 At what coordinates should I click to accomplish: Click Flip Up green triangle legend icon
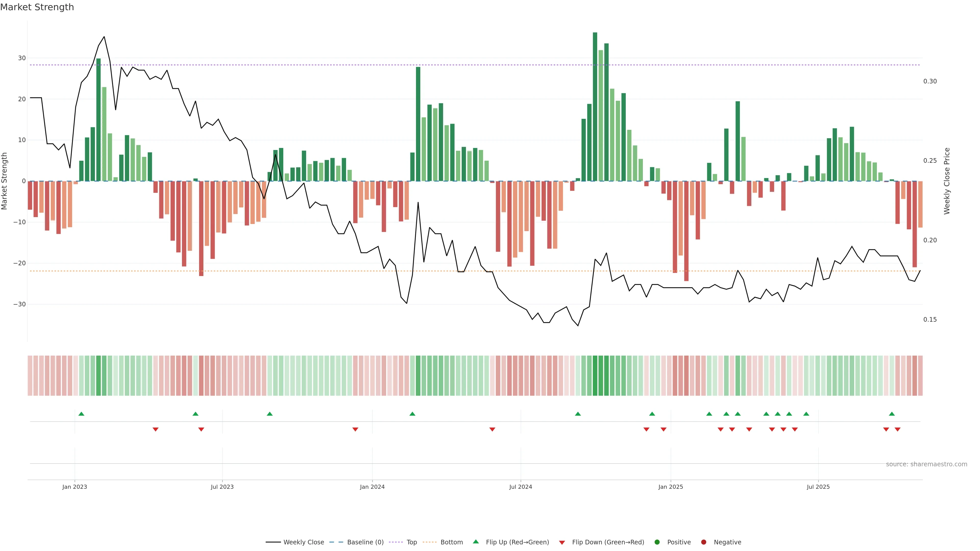coord(475,542)
